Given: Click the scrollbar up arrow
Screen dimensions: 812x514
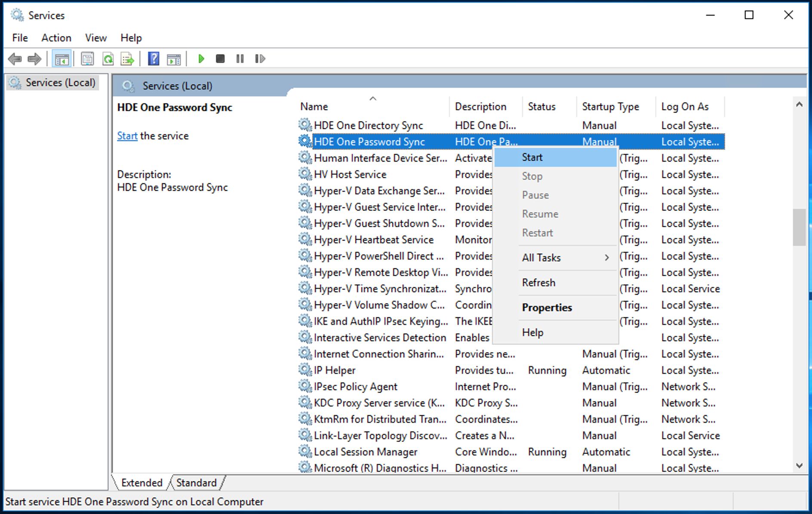Looking at the screenshot, I should 800,104.
